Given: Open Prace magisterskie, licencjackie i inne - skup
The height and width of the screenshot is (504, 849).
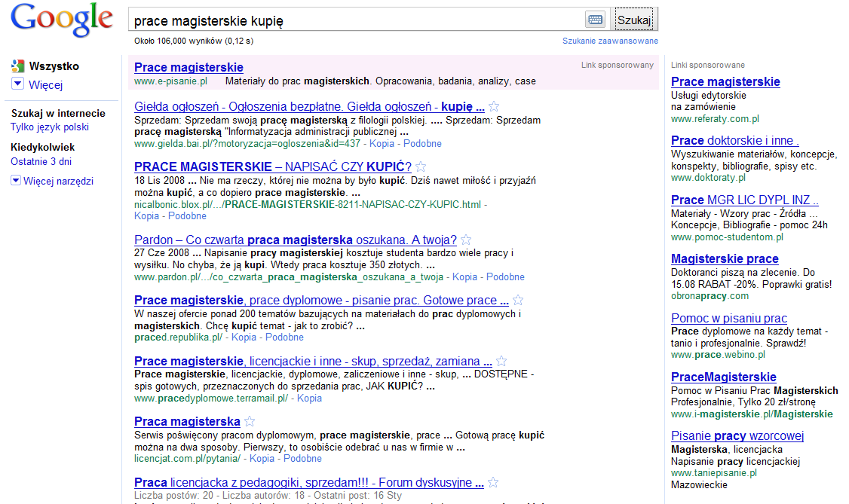Looking at the screenshot, I should 313,361.
